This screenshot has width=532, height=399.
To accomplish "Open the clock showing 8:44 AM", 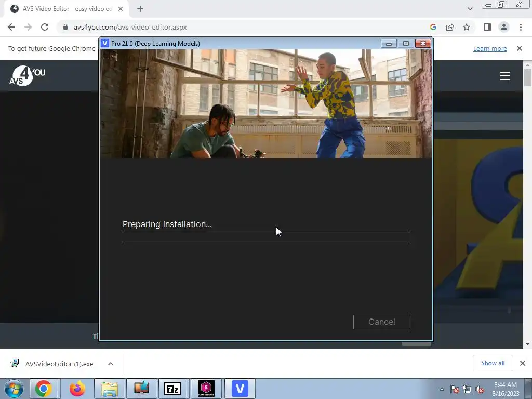I will (x=506, y=389).
